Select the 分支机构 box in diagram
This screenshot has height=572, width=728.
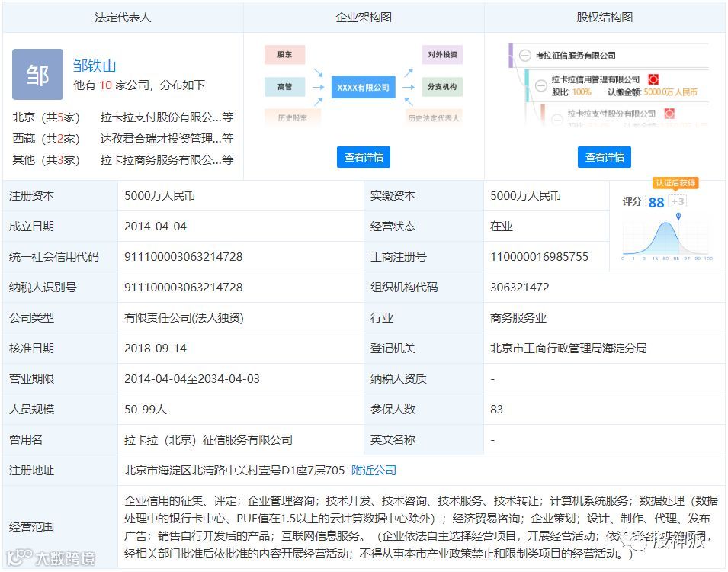[x=442, y=86]
